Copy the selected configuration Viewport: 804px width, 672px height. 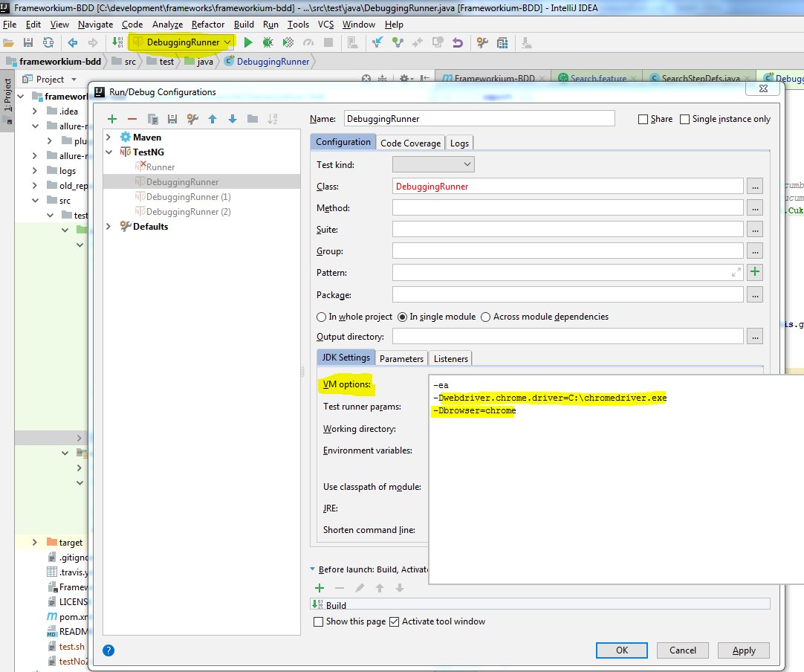click(152, 119)
